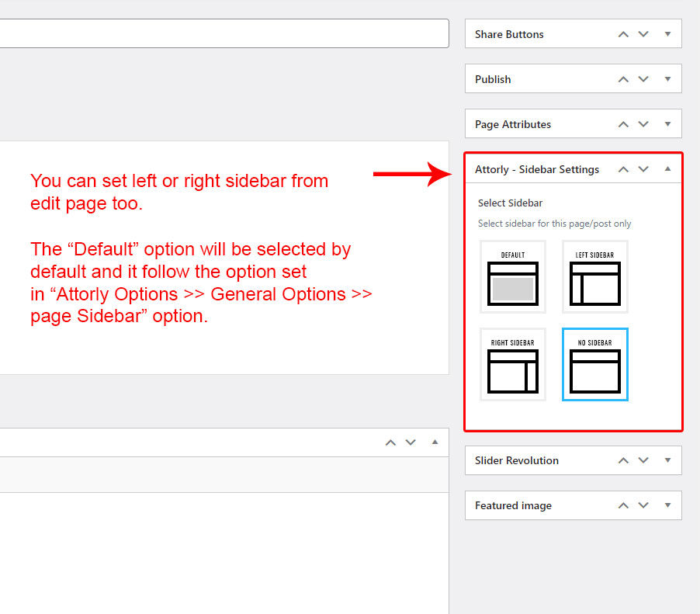The height and width of the screenshot is (614, 700).
Task: Expand the Slider Revolution panel
Action: point(667,460)
